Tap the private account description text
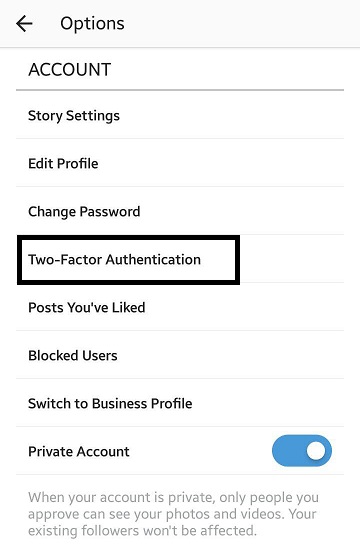 [x=173, y=514]
